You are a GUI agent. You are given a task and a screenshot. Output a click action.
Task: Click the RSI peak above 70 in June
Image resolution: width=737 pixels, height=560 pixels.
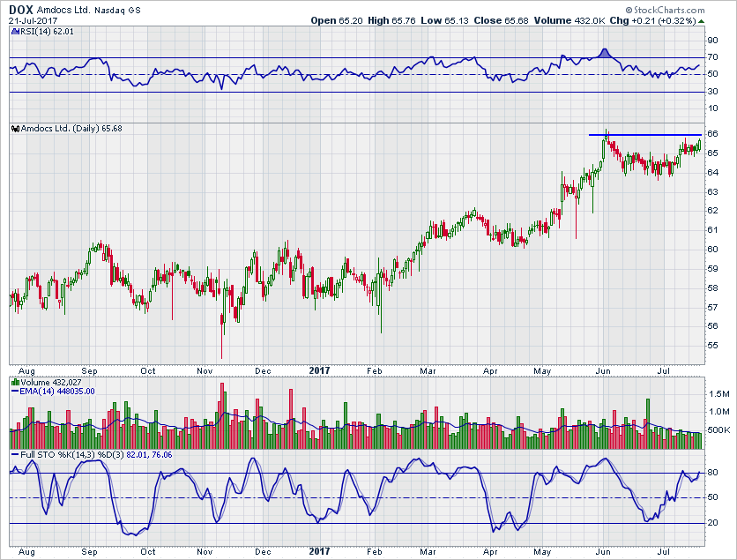tap(605, 52)
